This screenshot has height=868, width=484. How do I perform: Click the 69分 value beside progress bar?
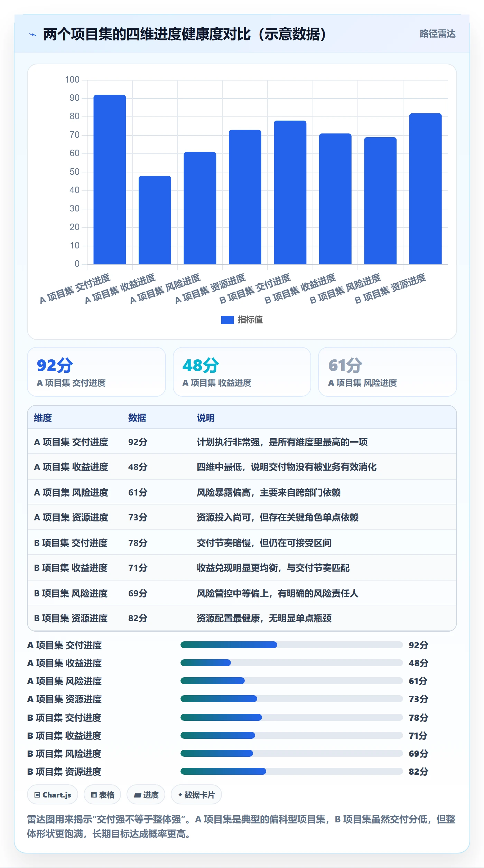pos(418,754)
